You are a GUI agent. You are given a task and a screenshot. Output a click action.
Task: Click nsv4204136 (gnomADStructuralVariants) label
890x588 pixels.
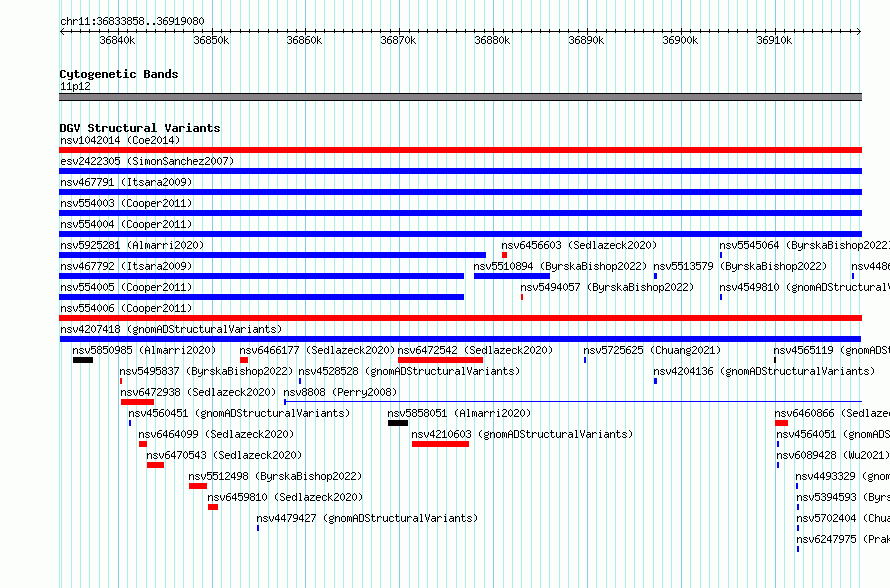coord(764,371)
